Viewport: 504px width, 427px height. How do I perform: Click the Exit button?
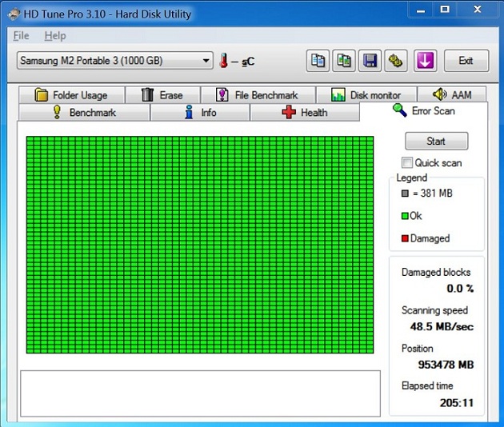(466, 61)
